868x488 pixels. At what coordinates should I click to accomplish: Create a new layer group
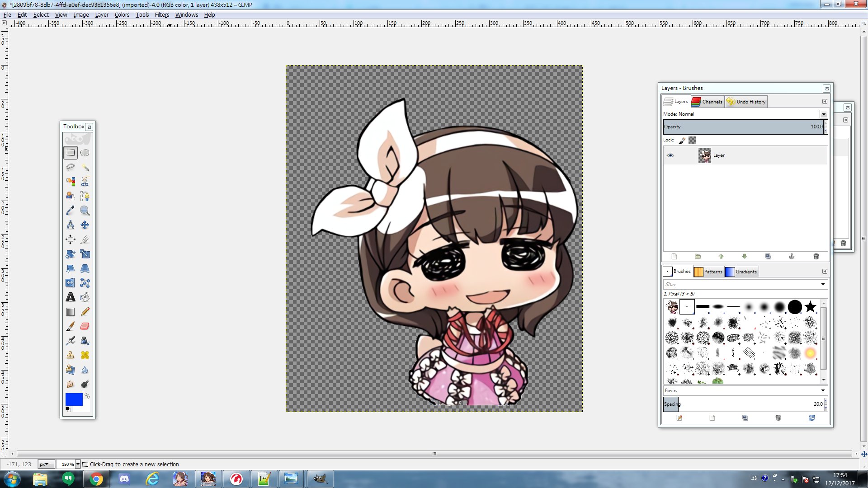(698, 257)
